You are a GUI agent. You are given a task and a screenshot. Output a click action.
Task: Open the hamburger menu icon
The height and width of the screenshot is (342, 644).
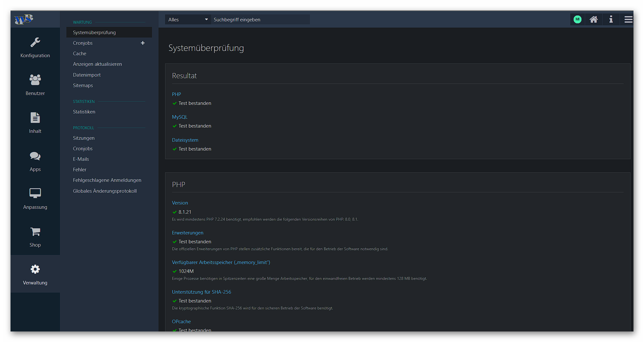click(628, 20)
